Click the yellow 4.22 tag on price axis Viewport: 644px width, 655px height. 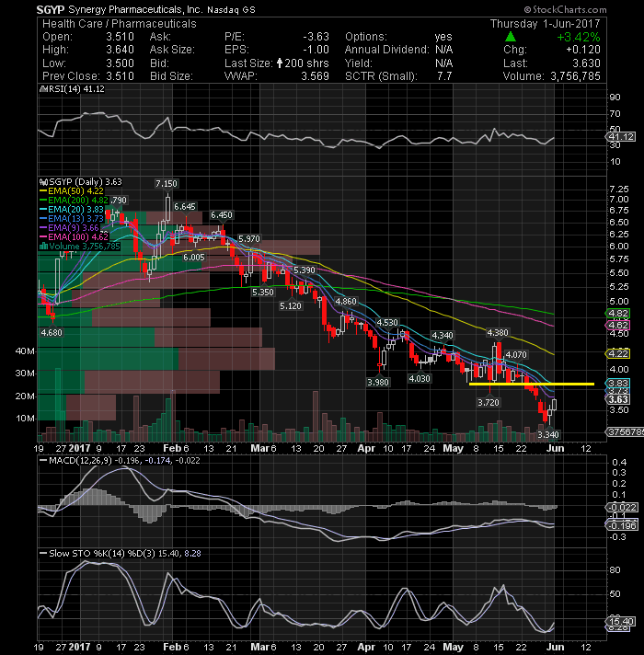(617, 354)
